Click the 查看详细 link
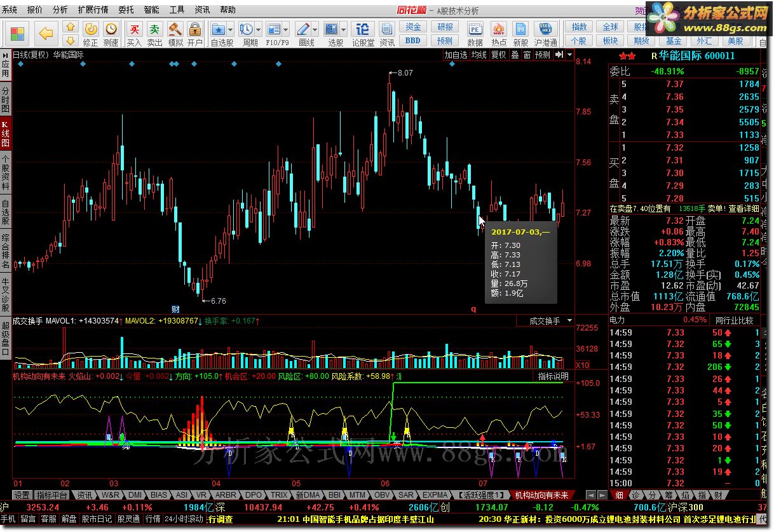774x532 pixels. point(743,208)
